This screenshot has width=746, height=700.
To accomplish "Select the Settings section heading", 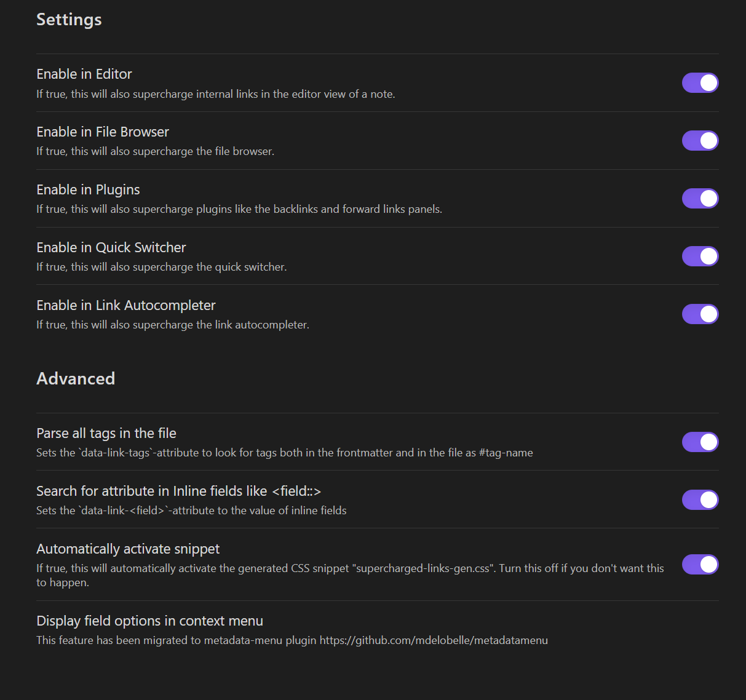I will tap(69, 19).
